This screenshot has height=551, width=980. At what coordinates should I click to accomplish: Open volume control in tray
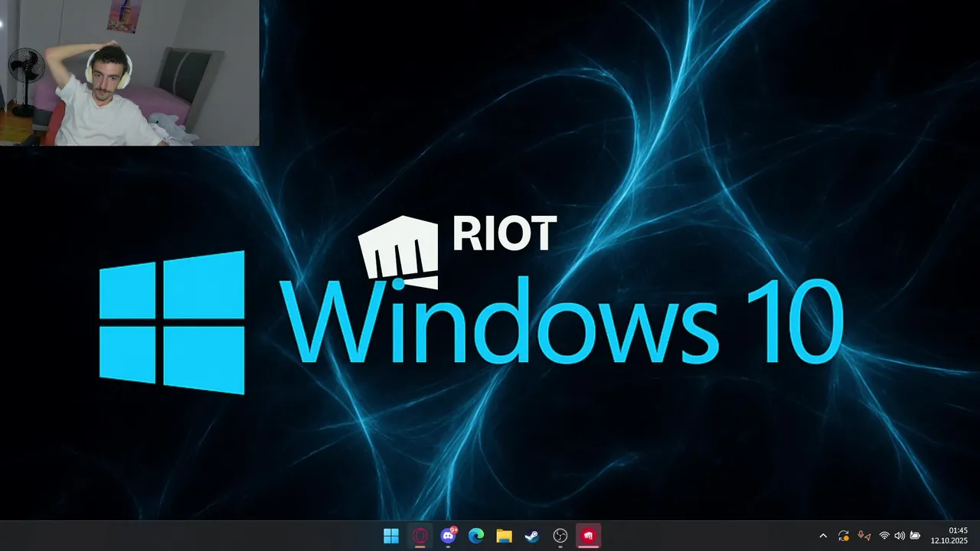tap(900, 536)
